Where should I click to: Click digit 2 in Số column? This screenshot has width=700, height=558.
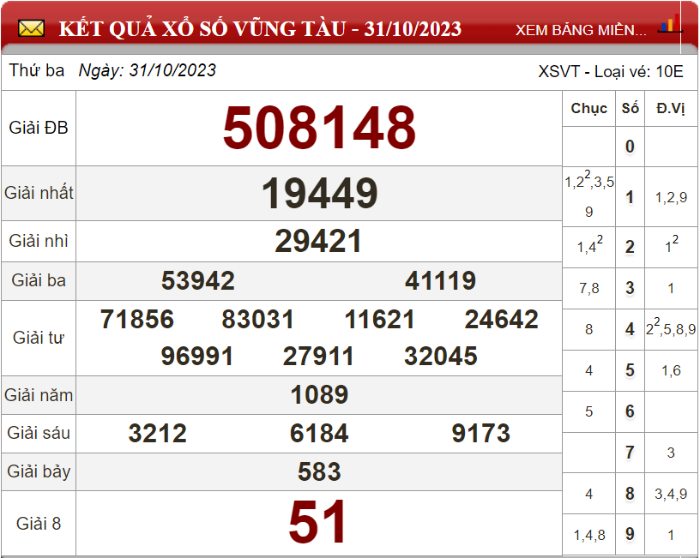click(630, 247)
